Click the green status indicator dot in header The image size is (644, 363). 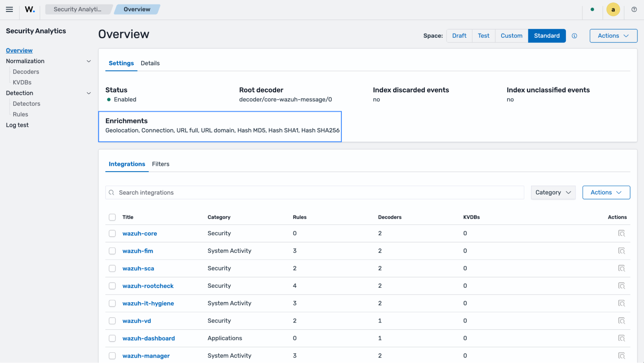592,9
